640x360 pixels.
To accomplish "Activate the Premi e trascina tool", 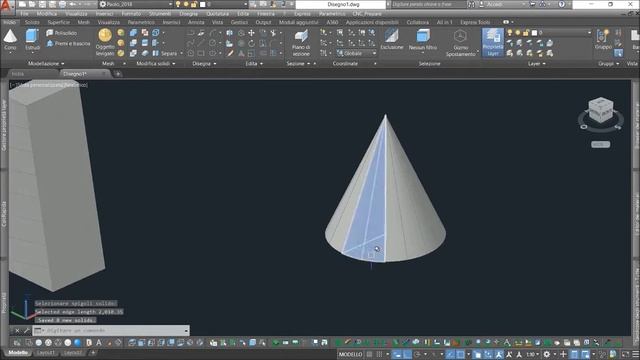I will (x=68, y=43).
